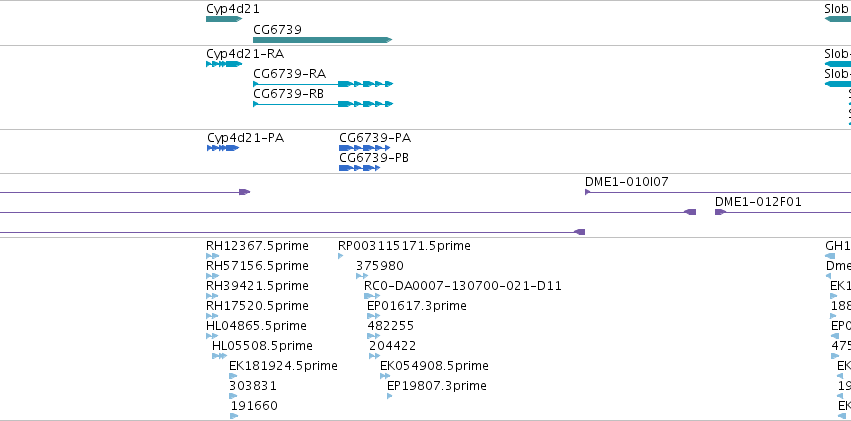Click the EK181924.5prime EST label
This screenshot has height=421, width=851.
pos(283,366)
